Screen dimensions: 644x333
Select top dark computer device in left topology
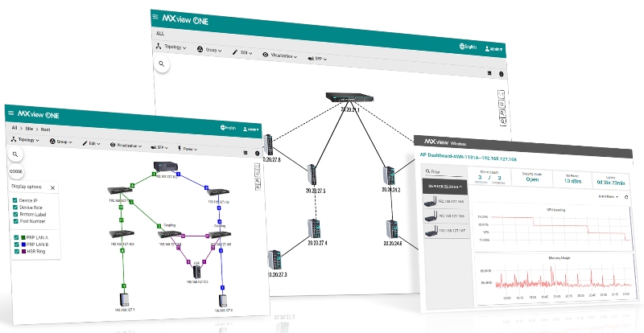[166, 166]
